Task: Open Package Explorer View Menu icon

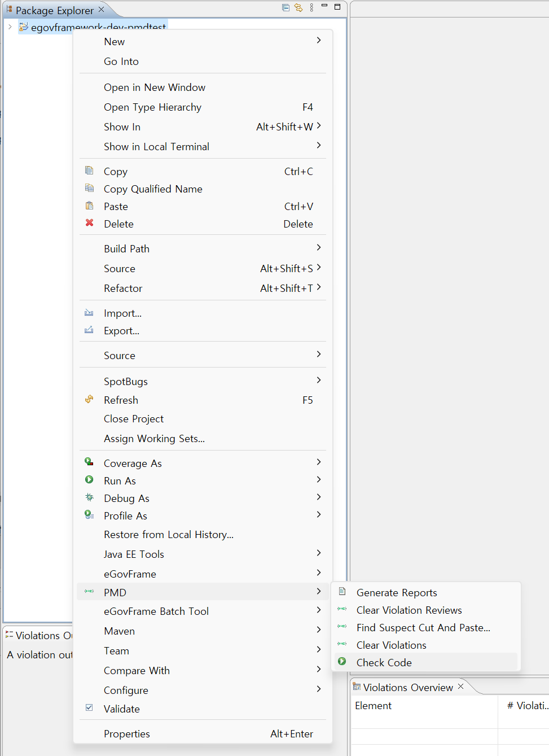Action: click(311, 7)
